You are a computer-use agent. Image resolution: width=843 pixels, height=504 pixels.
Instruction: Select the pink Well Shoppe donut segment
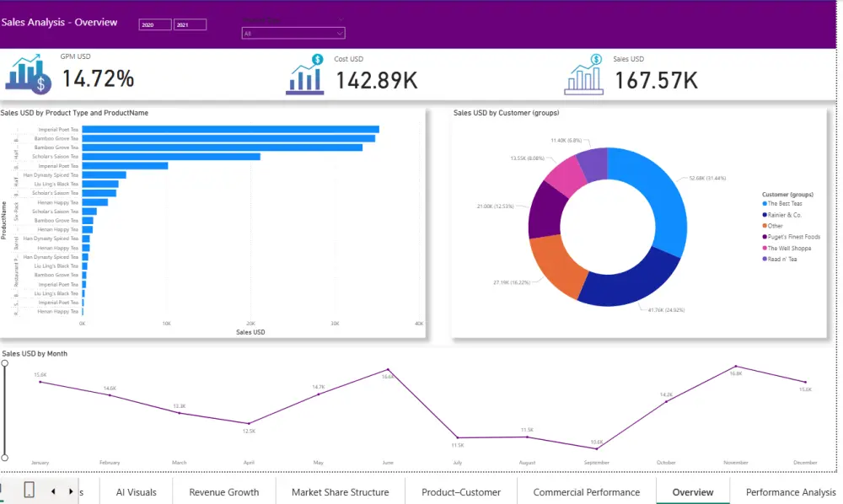point(567,176)
